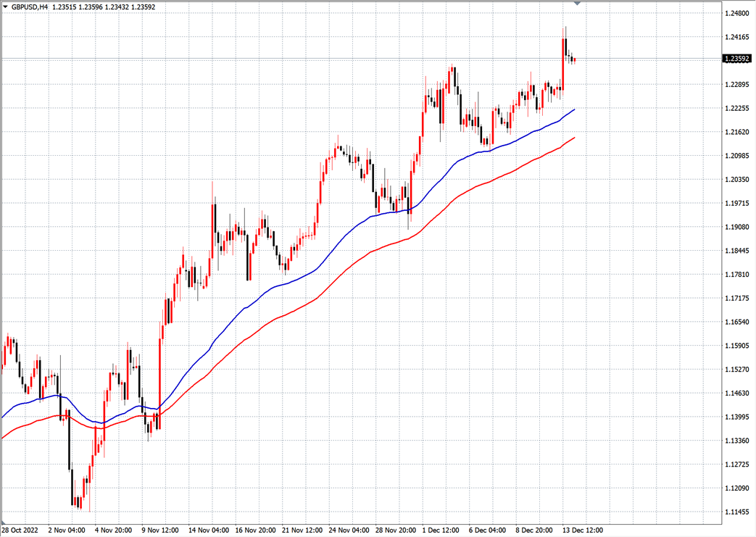This screenshot has width=756, height=537.
Task: Click the 28 Oct 2022 date label
Action: [20, 530]
